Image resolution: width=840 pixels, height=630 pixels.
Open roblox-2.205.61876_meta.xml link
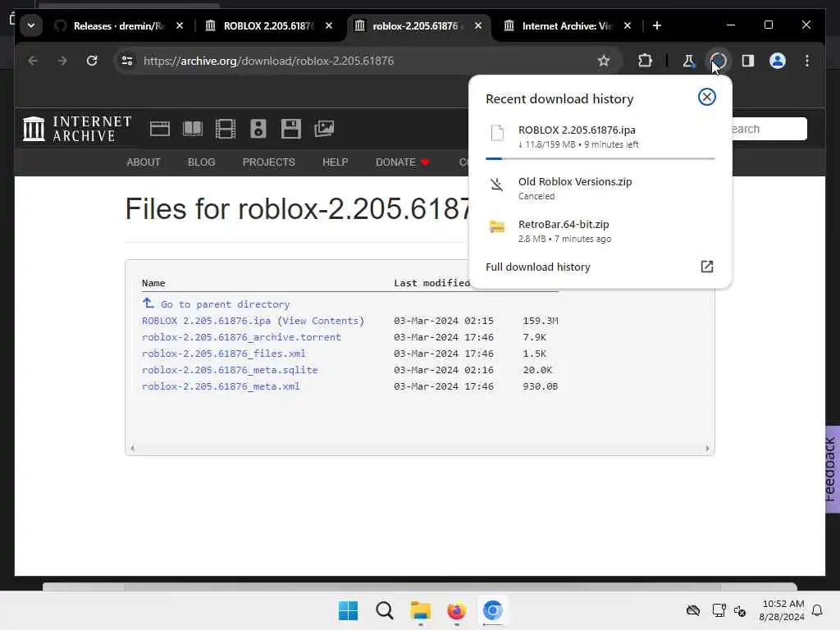(221, 386)
